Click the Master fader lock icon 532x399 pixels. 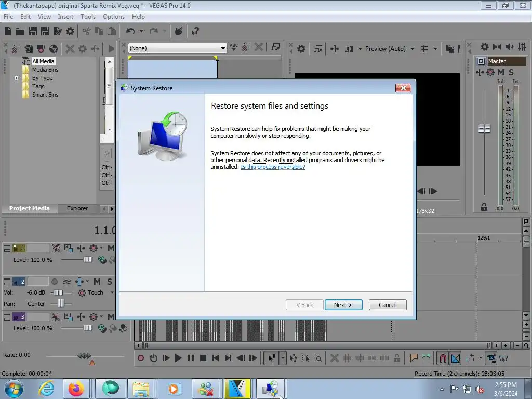click(484, 207)
